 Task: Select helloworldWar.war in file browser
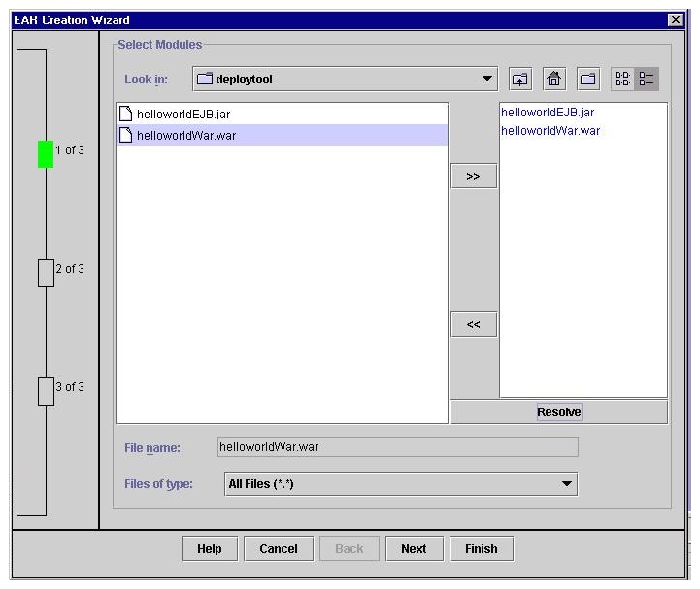pyautogui.click(x=282, y=135)
